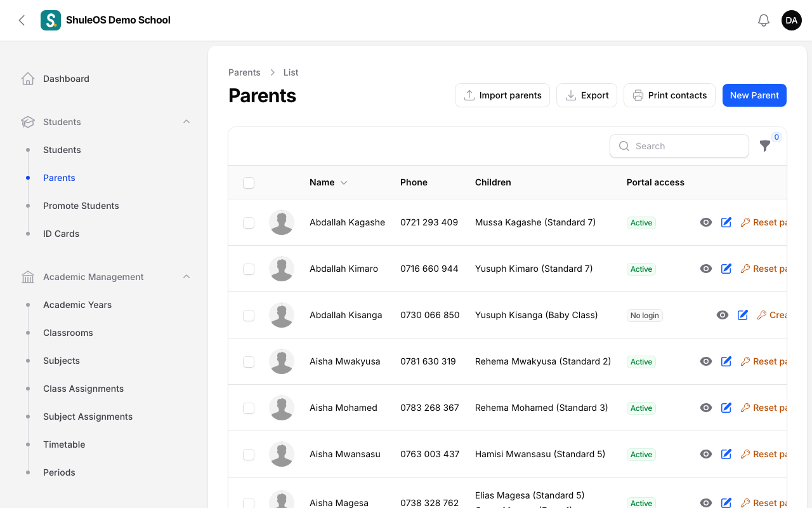Focus the parents Search field
The height and width of the screenshot is (508, 812).
pos(679,146)
